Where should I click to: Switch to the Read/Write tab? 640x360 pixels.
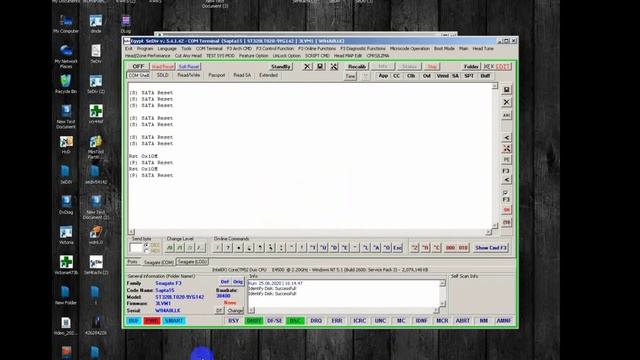[x=189, y=76]
